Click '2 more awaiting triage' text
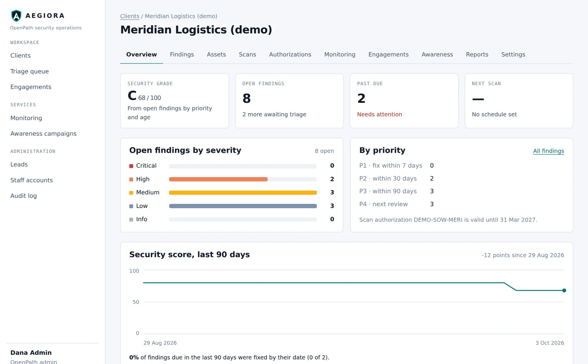The height and width of the screenshot is (364, 588). coord(274,114)
